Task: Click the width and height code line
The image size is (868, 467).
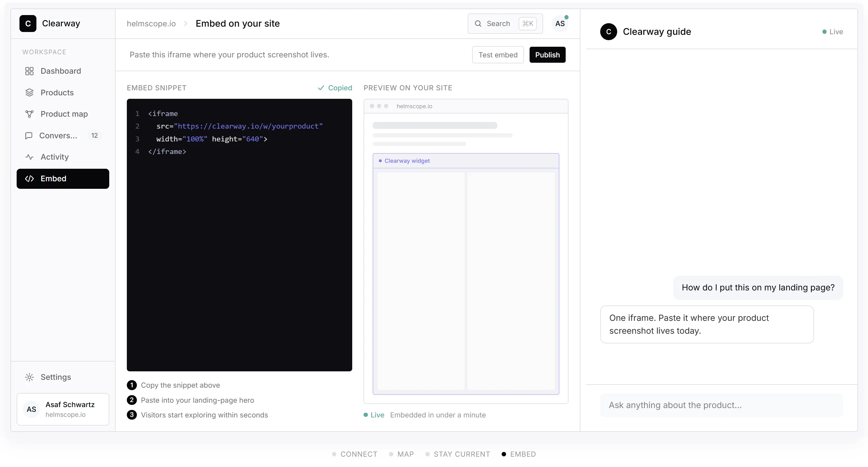Action: tap(212, 139)
